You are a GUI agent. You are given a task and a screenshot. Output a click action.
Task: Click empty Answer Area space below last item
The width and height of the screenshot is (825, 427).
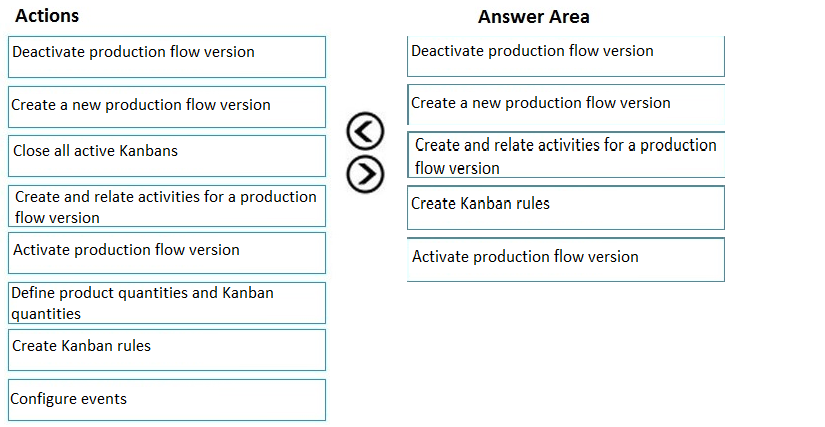click(x=566, y=352)
